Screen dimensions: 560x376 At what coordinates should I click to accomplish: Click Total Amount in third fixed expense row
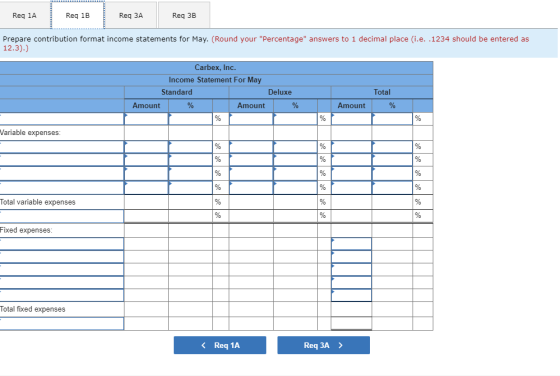[x=351, y=270]
